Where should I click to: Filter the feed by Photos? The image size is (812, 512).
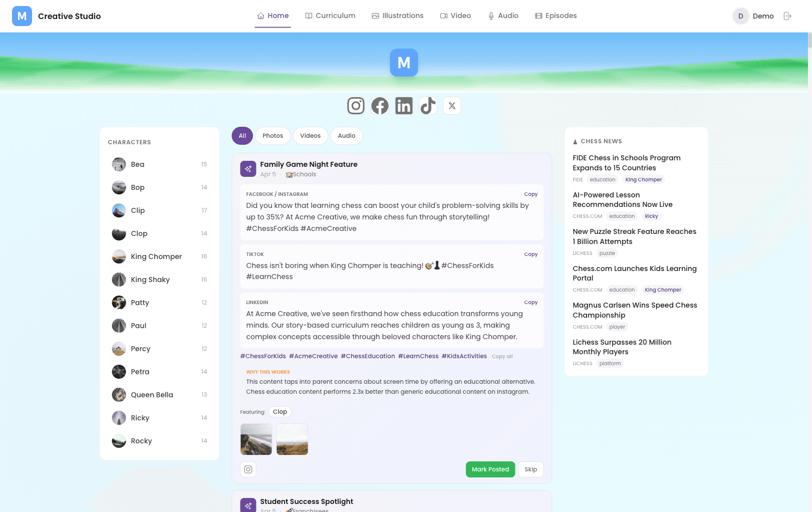(273, 136)
